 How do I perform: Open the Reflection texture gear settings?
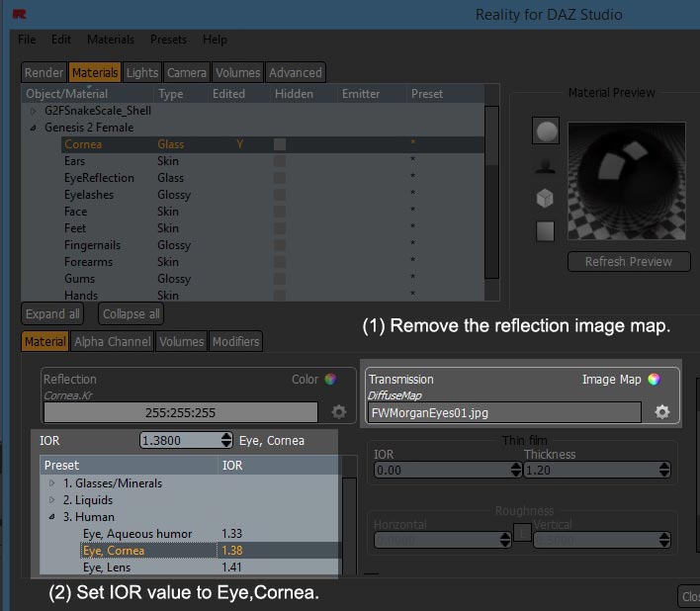pyautogui.click(x=339, y=411)
